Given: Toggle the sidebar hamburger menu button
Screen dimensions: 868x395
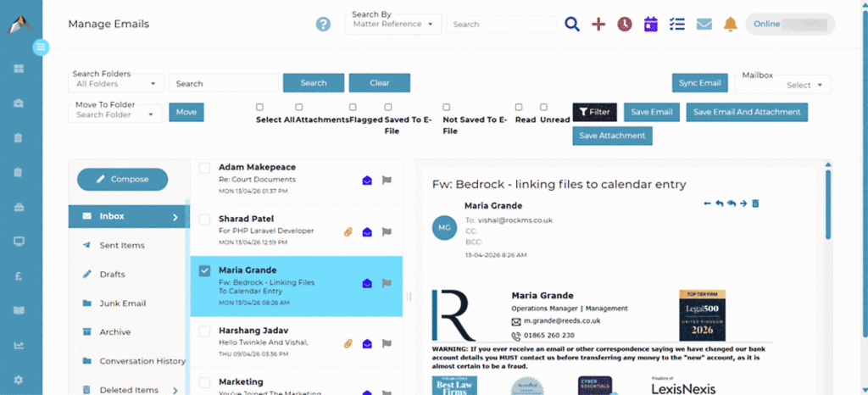Looking at the screenshot, I should click(x=41, y=47).
